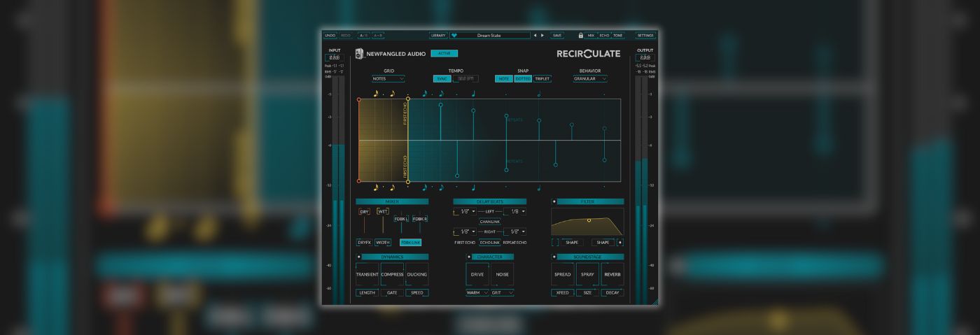Select the ECHO lock tab
Screen dimensions: 980x335
click(x=604, y=35)
